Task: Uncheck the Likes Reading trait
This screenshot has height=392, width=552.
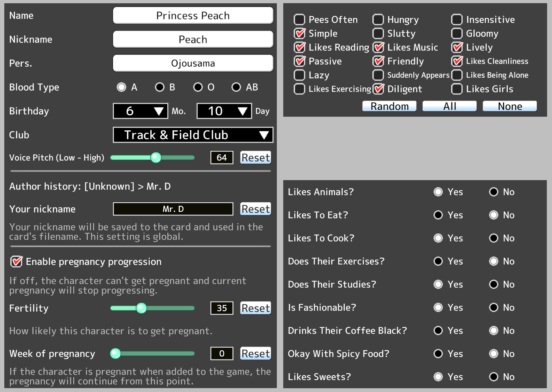Action: pos(299,47)
